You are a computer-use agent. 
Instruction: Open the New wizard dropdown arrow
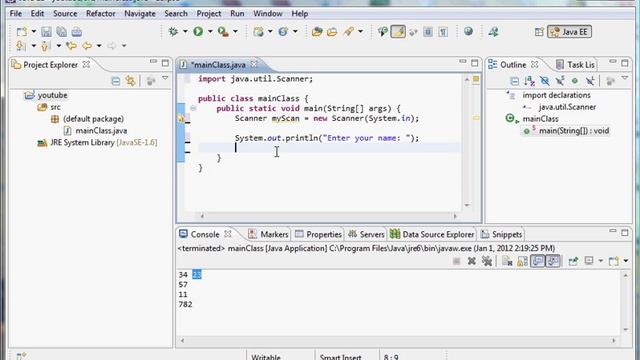point(33,31)
